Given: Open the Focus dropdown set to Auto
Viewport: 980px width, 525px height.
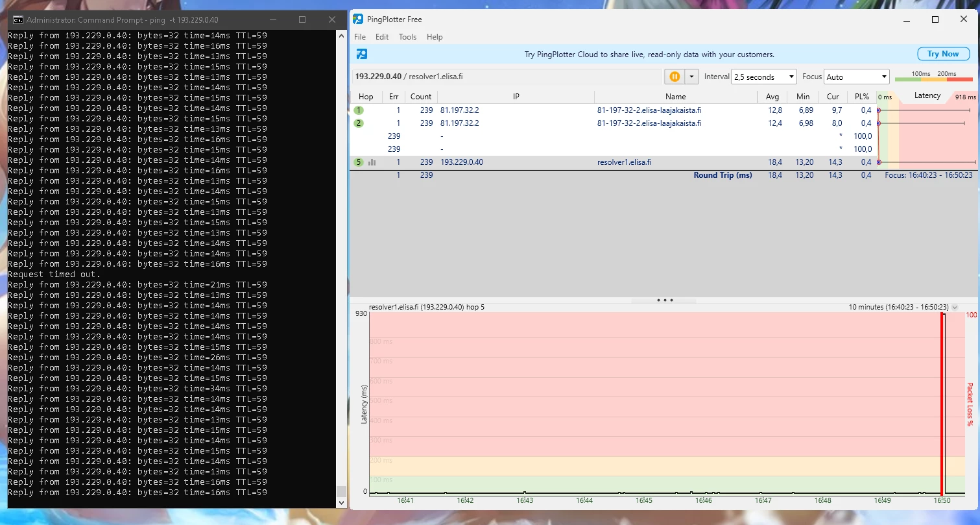Looking at the screenshot, I should [x=856, y=77].
